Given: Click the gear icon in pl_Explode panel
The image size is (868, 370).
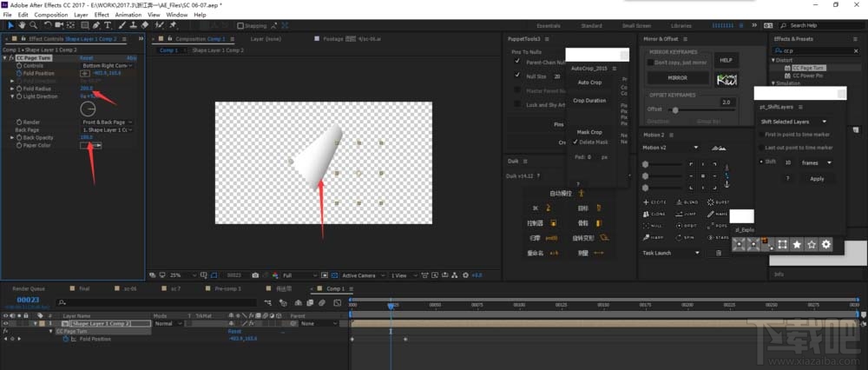Looking at the screenshot, I should pos(826,245).
